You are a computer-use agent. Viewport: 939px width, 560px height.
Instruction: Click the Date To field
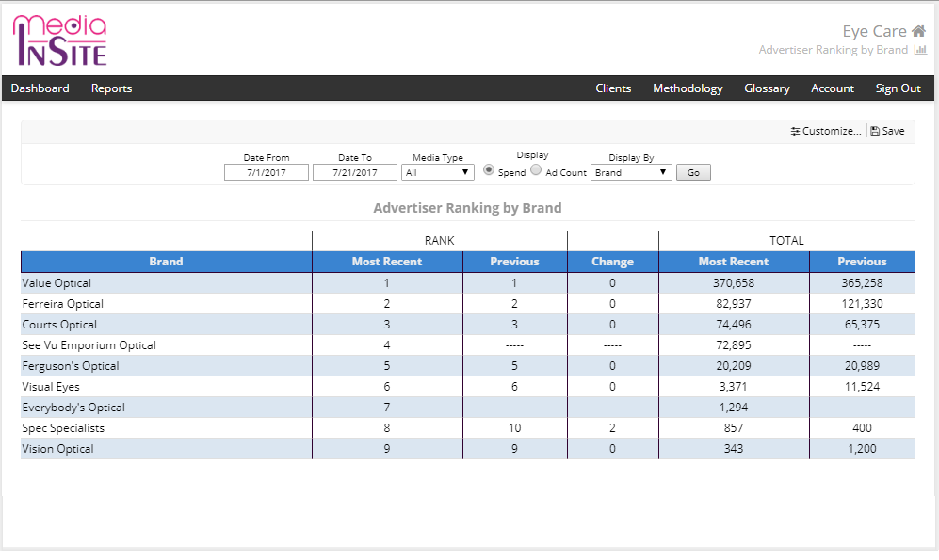click(x=355, y=172)
